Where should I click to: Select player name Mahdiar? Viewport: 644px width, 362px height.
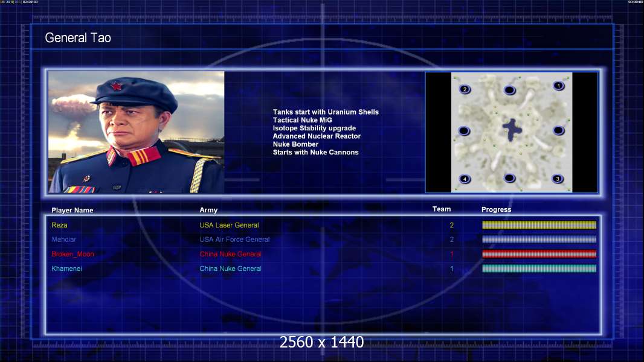pos(63,240)
